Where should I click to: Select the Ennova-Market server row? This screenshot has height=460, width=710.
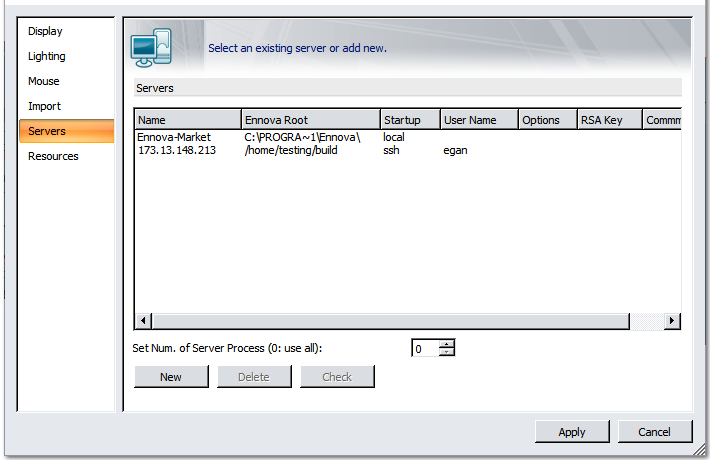174,136
